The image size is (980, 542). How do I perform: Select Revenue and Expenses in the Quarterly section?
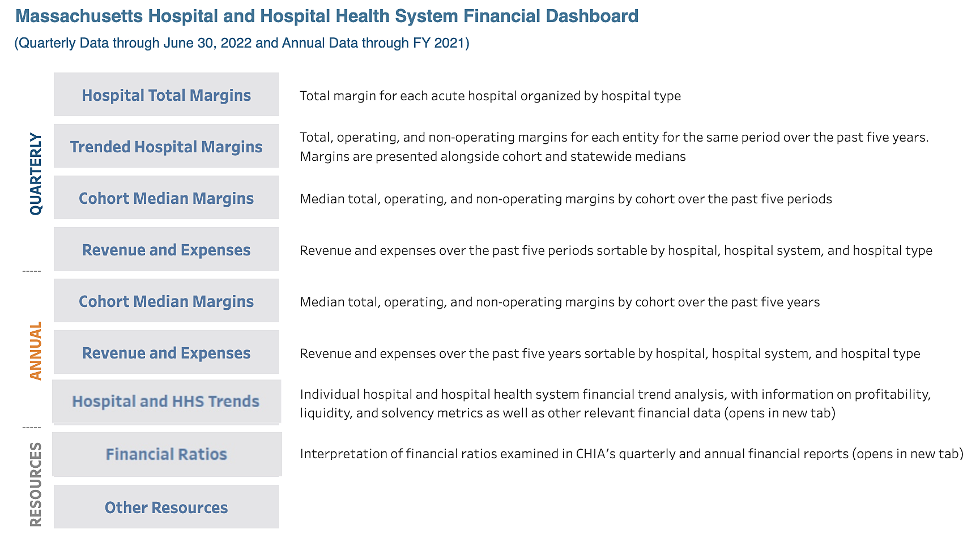click(x=166, y=249)
